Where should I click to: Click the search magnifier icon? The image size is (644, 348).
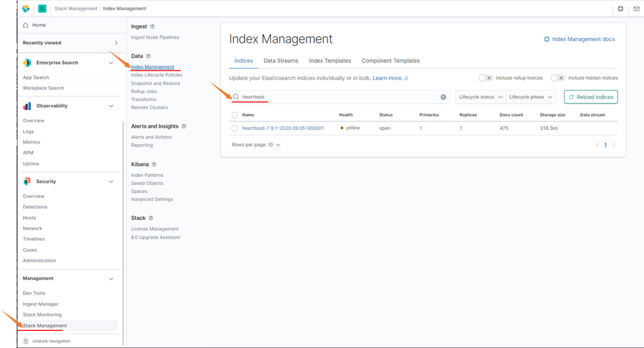pyautogui.click(x=236, y=97)
